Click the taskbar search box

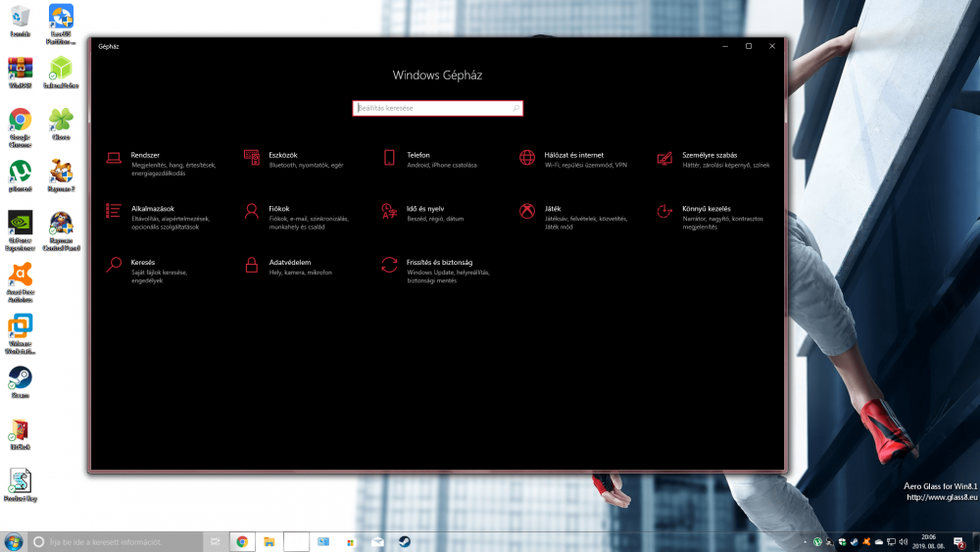[113, 541]
